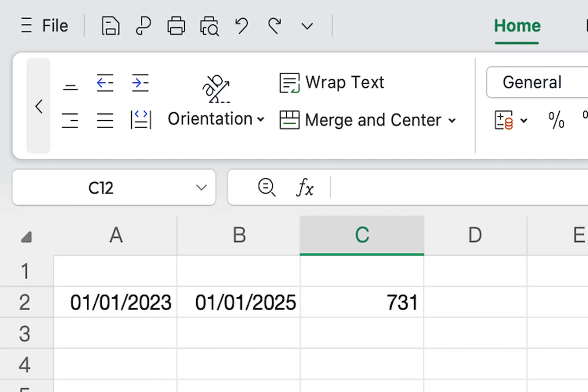
Task: Expand the Merge and Center dropdown arrow
Action: [x=452, y=121]
